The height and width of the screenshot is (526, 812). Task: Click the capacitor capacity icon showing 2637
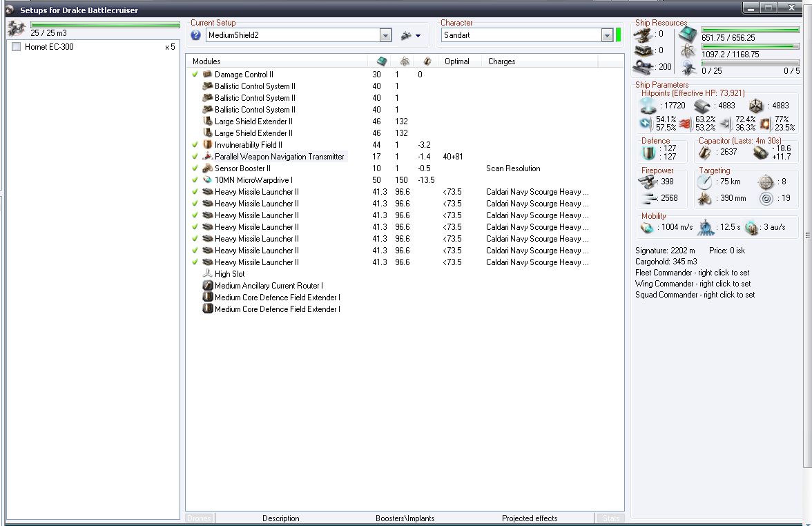[704, 152]
